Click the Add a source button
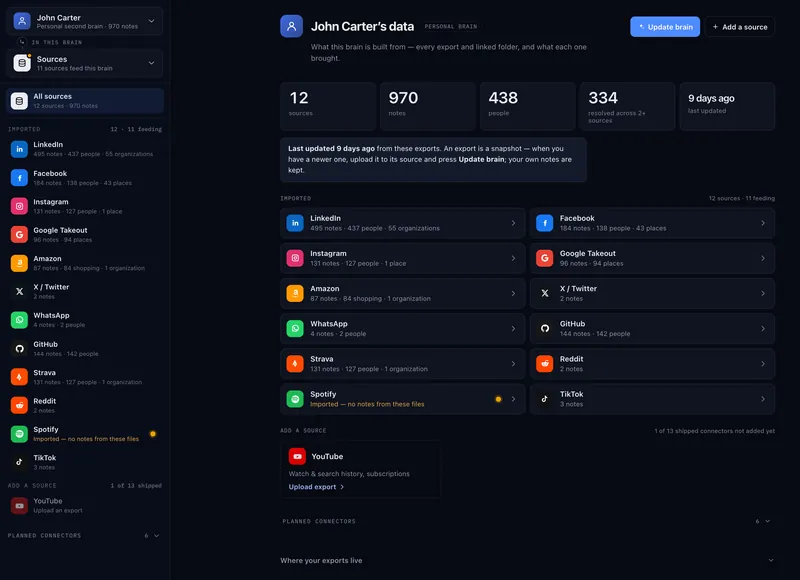The height and width of the screenshot is (580, 800). coord(740,27)
